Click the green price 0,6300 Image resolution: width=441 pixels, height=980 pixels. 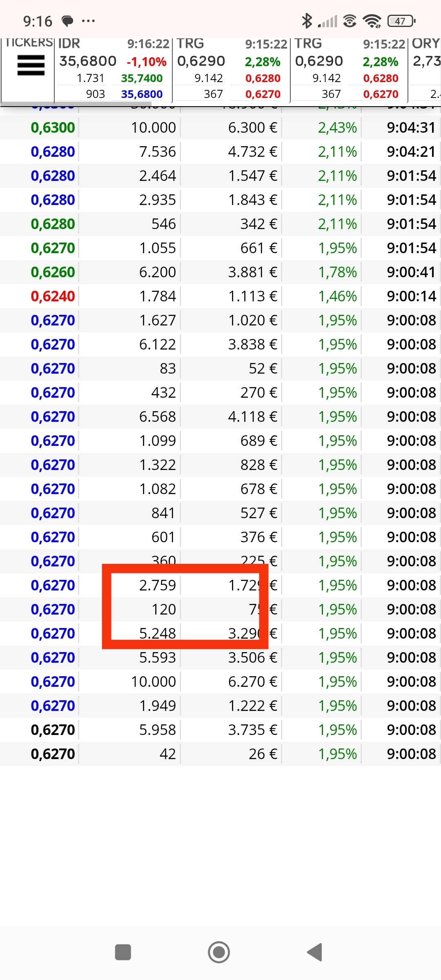pos(53,128)
